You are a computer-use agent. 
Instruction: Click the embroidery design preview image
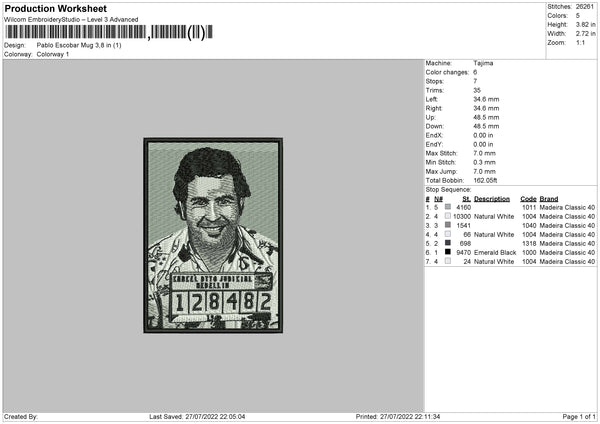click(213, 235)
